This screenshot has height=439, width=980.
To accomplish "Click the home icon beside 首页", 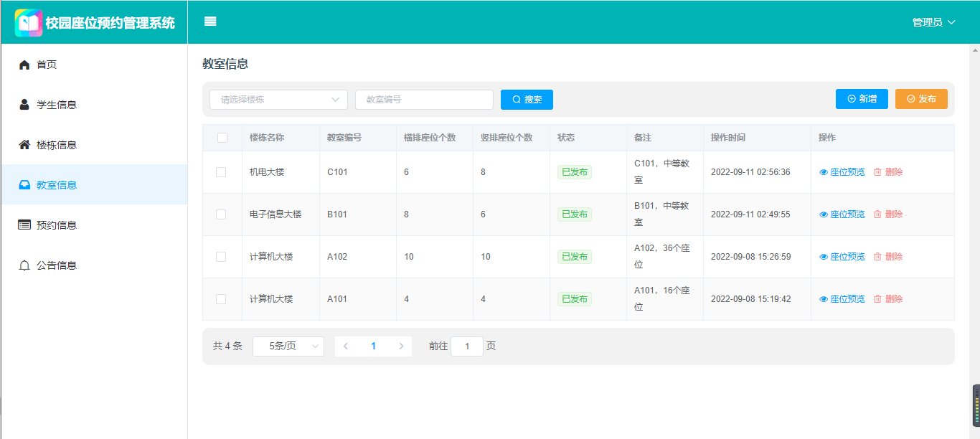I will (24, 65).
